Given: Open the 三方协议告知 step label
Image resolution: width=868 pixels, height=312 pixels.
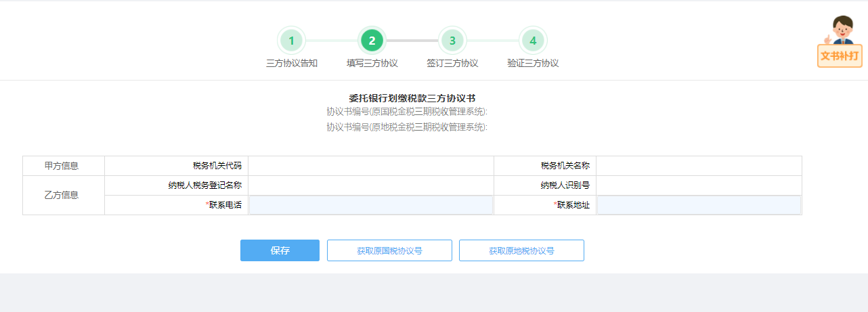Looking at the screenshot, I should tap(292, 63).
